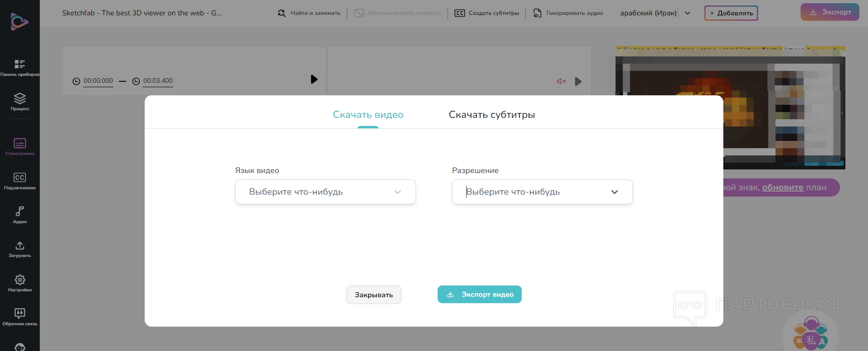Open the Разрешение dropdown
The width and height of the screenshot is (868, 351).
click(542, 192)
